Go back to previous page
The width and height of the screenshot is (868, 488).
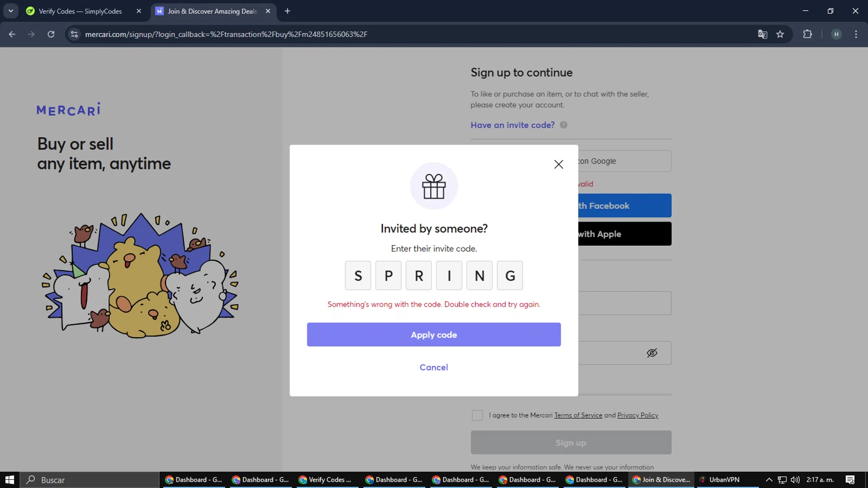pyautogui.click(x=12, y=34)
